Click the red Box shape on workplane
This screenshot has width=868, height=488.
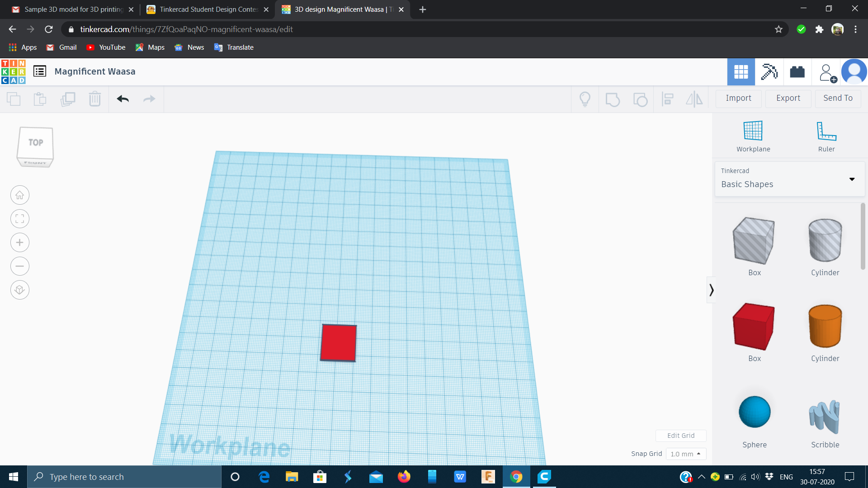(x=339, y=343)
